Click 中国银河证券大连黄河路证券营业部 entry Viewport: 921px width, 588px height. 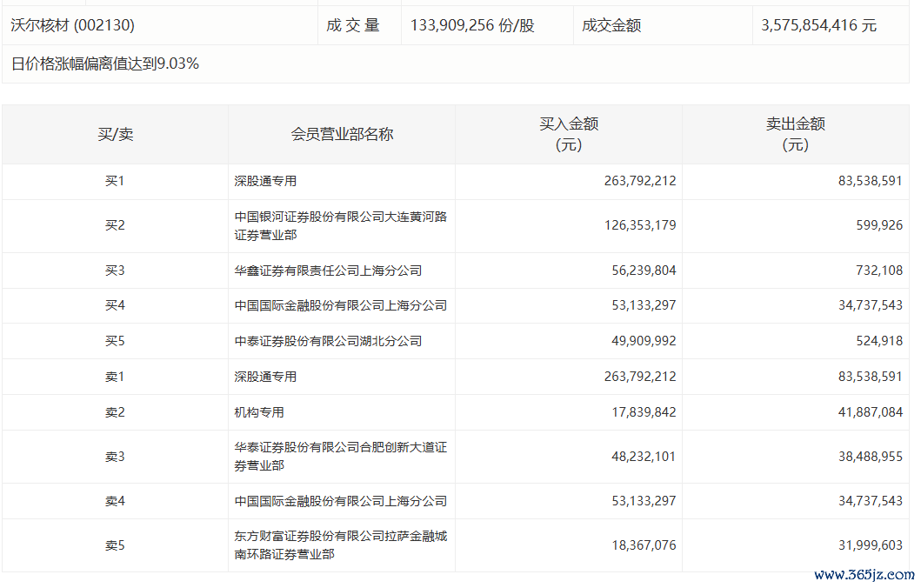point(340,225)
